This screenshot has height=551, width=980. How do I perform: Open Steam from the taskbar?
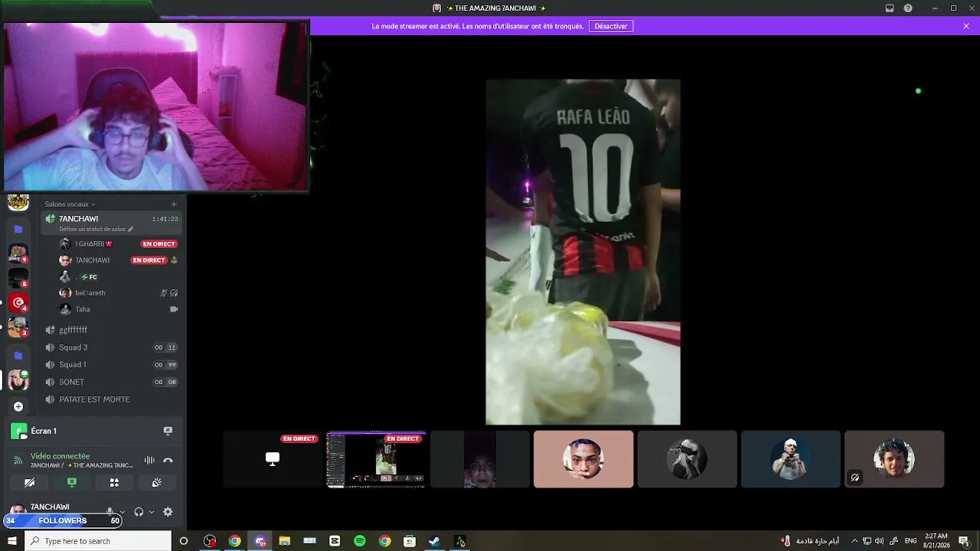(x=434, y=541)
